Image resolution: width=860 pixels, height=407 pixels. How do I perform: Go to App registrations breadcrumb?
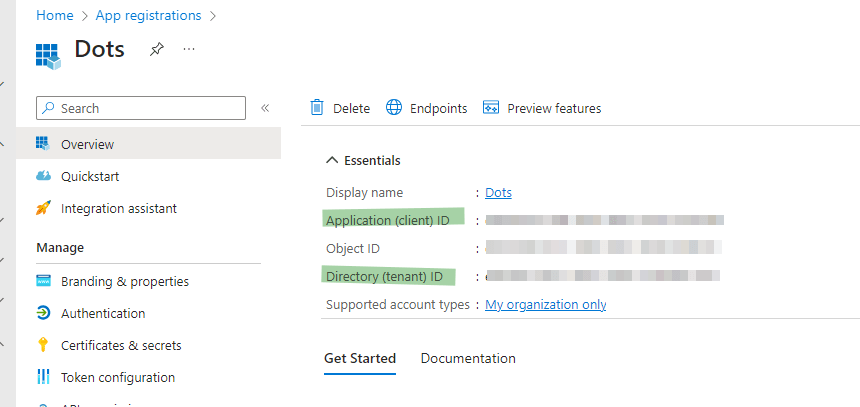148,15
